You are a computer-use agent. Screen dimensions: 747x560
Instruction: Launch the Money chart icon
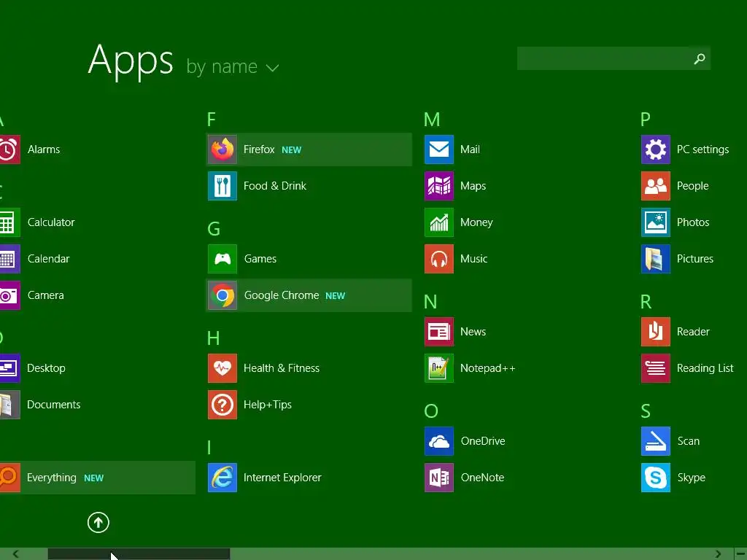439,222
